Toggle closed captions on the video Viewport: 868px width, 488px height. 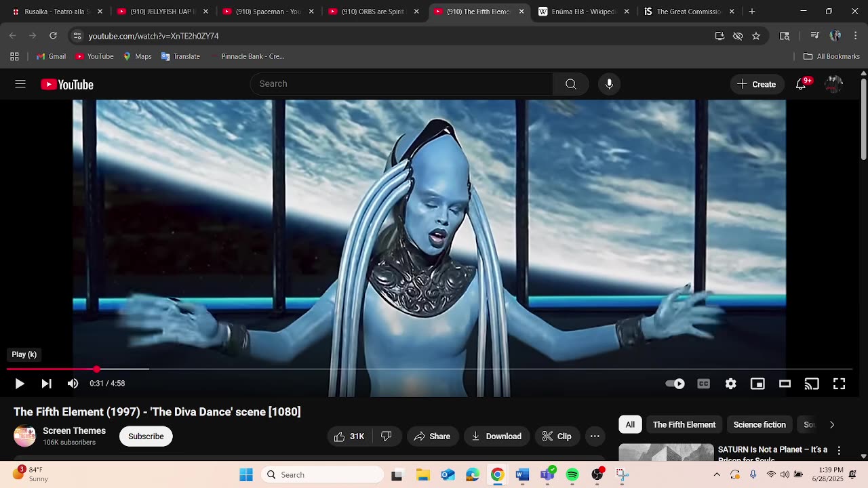tap(704, 384)
